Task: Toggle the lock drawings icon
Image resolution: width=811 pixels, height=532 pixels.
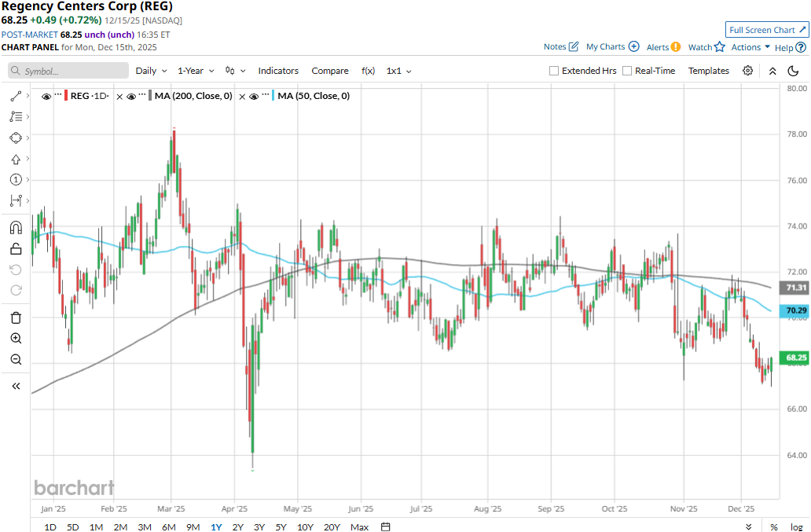Action: [x=16, y=248]
